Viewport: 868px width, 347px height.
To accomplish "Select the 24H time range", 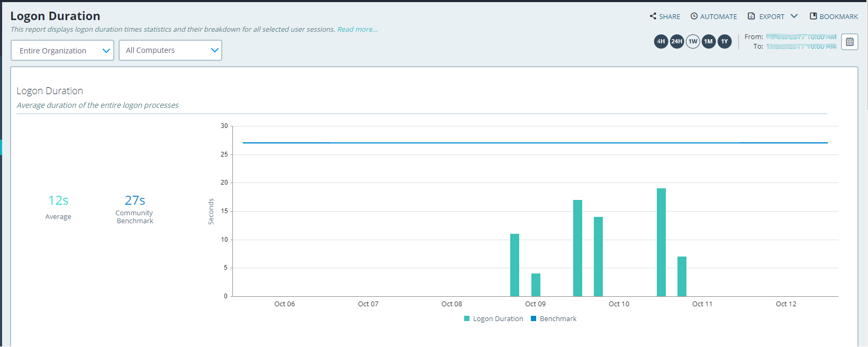I will coord(677,41).
